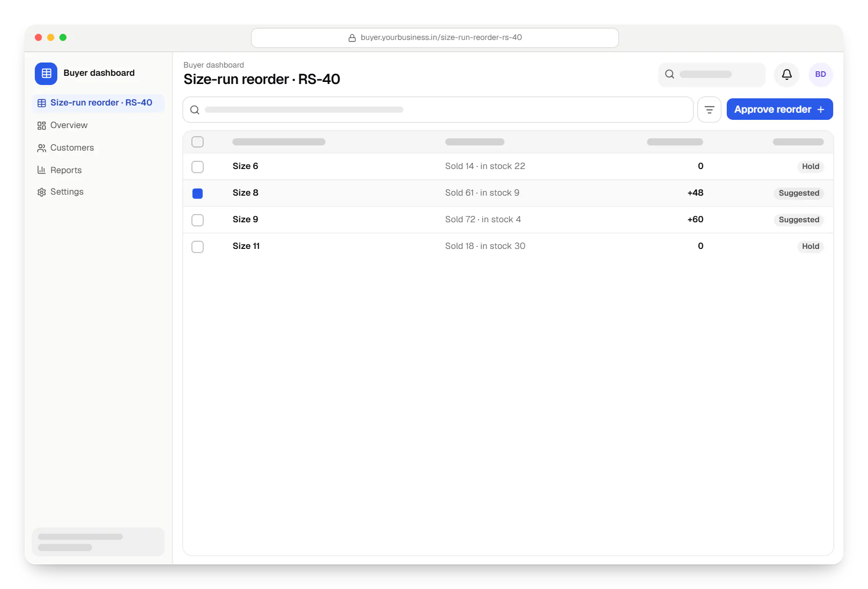Click the Suggested badge for Size 9
This screenshot has height=589, width=868.
click(x=798, y=220)
